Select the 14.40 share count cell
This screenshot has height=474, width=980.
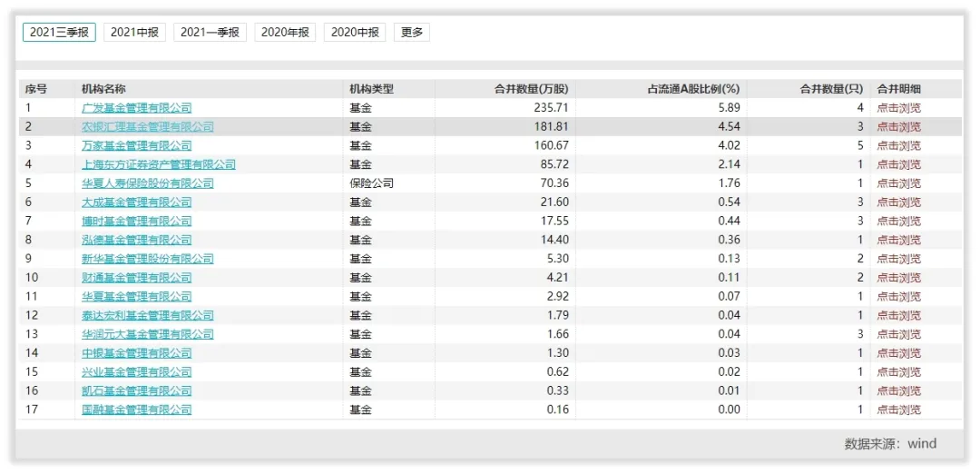click(x=554, y=240)
